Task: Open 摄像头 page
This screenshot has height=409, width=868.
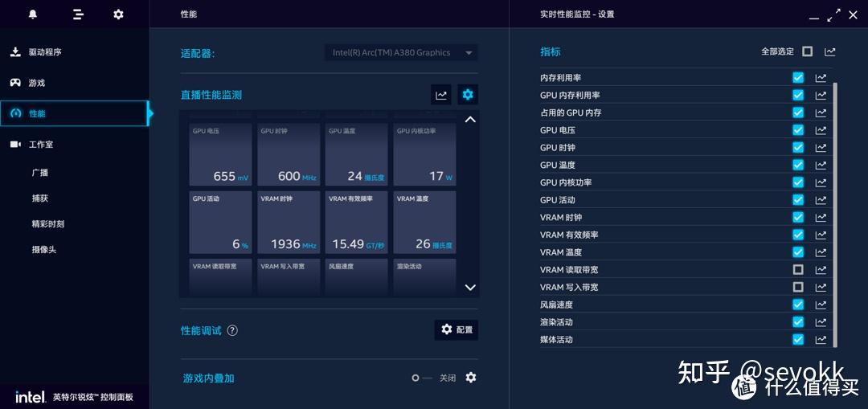Action: 44,250
